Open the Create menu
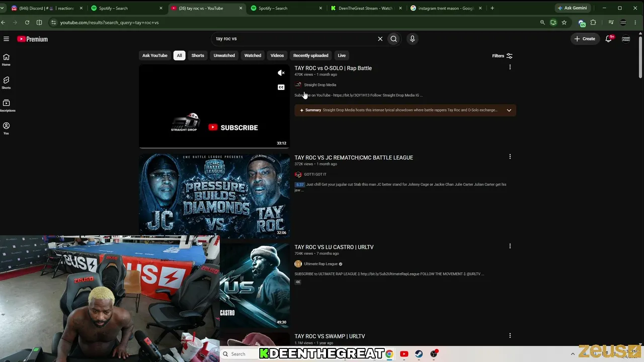This screenshot has height=362, width=644. point(585,39)
